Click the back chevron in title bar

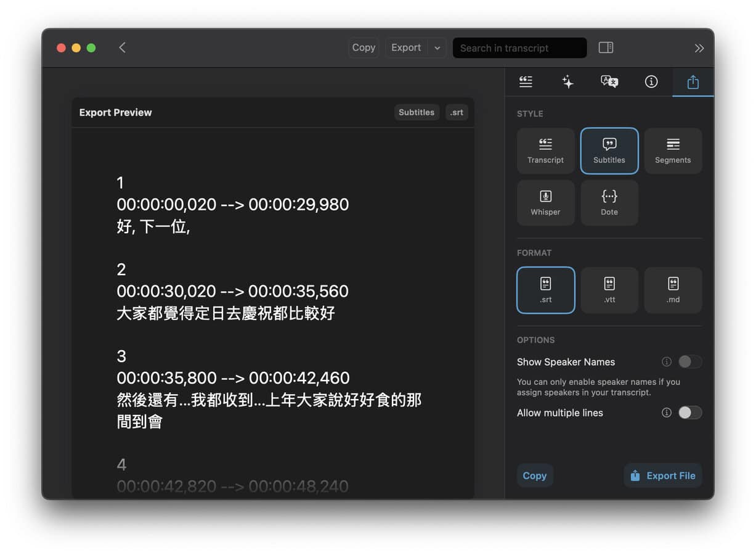[122, 47]
